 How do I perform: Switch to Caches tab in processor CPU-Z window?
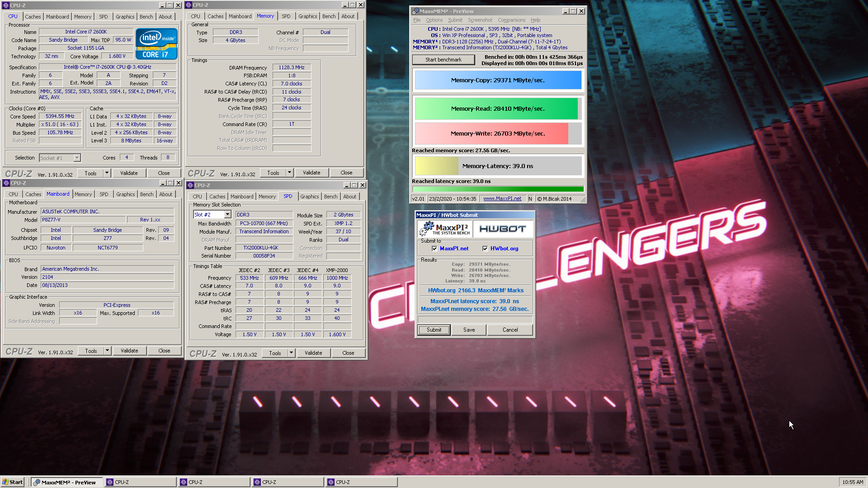[x=33, y=17]
